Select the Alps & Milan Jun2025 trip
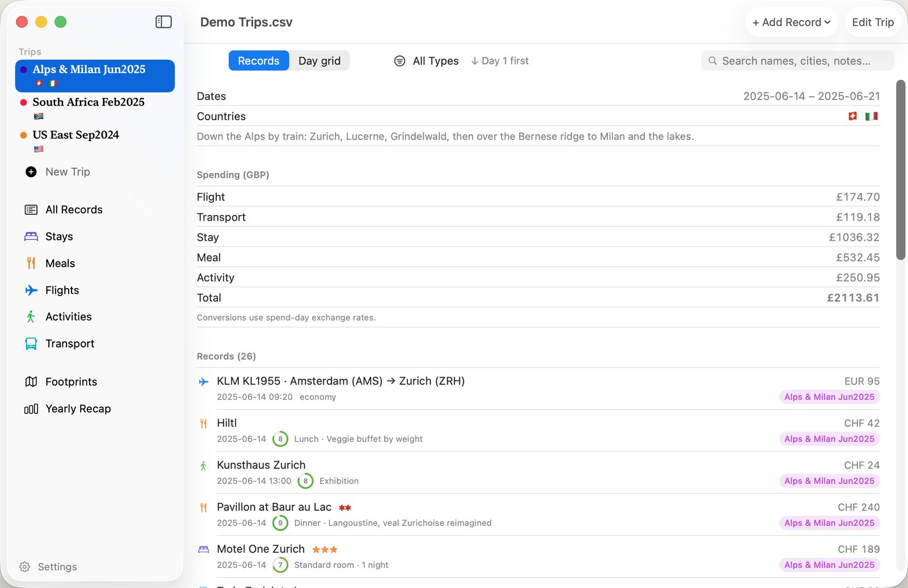 95,76
